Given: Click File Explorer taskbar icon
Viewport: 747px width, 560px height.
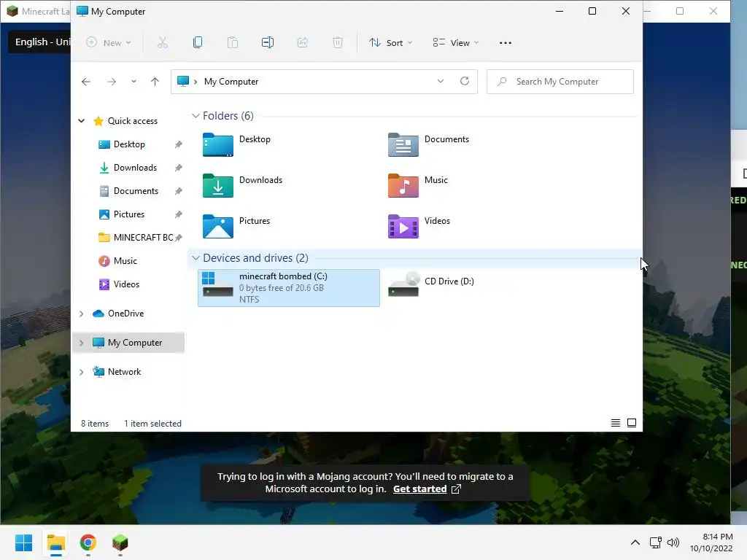Looking at the screenshot, I should [55, 542].
